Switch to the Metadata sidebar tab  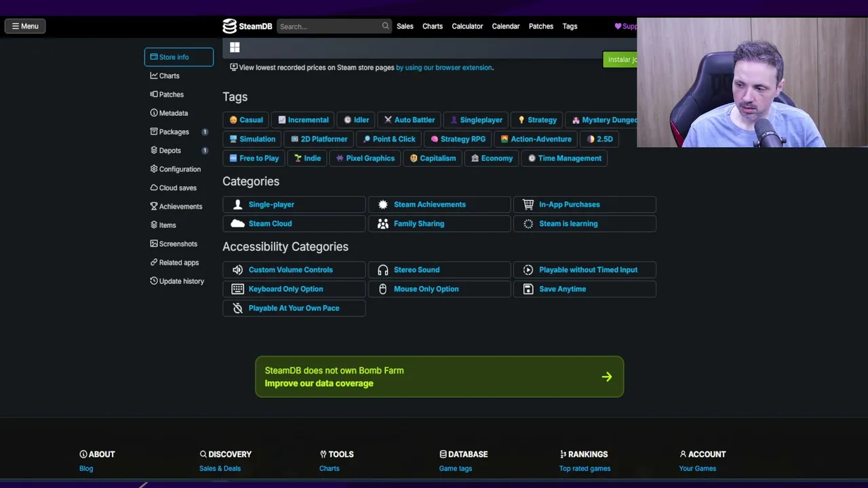click(x=179, y=113)
